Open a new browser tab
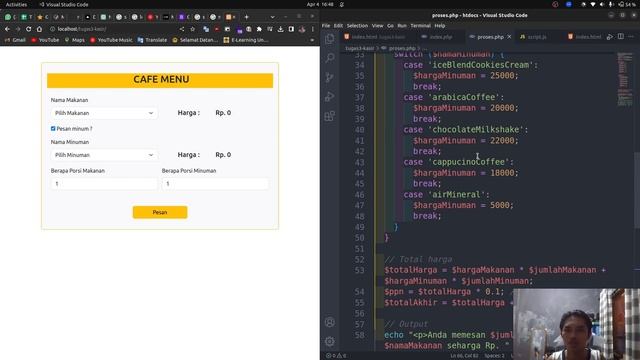 click(x=247, y=17)
